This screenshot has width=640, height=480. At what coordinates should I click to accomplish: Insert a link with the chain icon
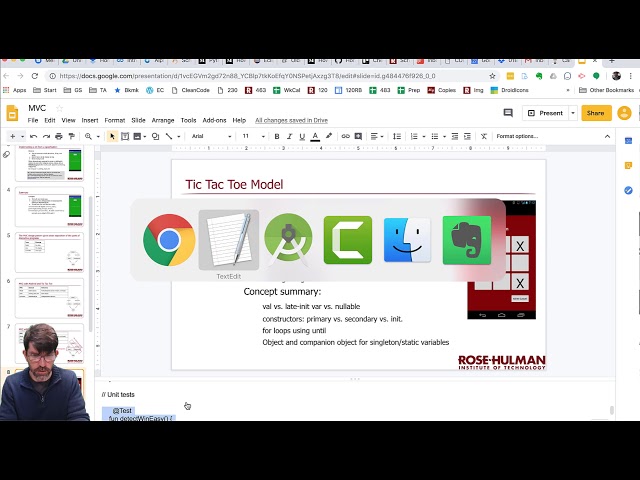click(345, 136)
